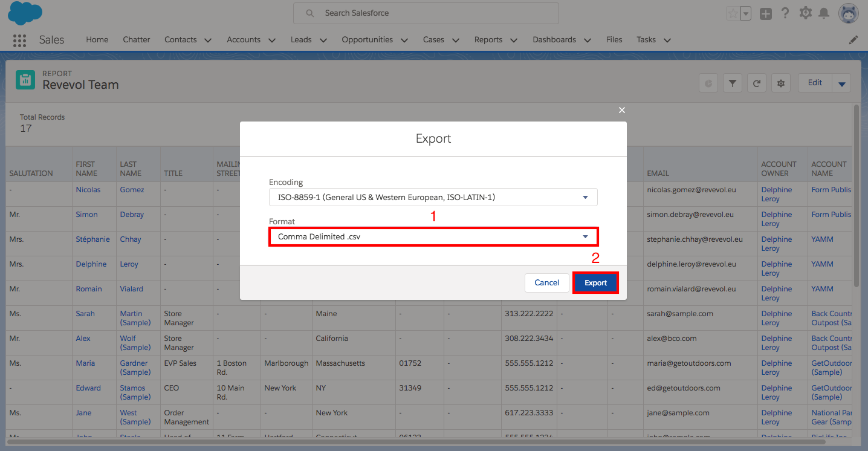Close the Export dialog with the X
The width and height of the screenshot is (868, 451).
click(x=622, y=110)
